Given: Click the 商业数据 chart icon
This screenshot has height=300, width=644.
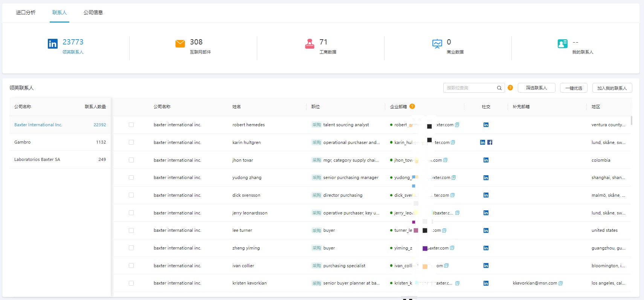Looking at the screenshot, I should (437, 44).
